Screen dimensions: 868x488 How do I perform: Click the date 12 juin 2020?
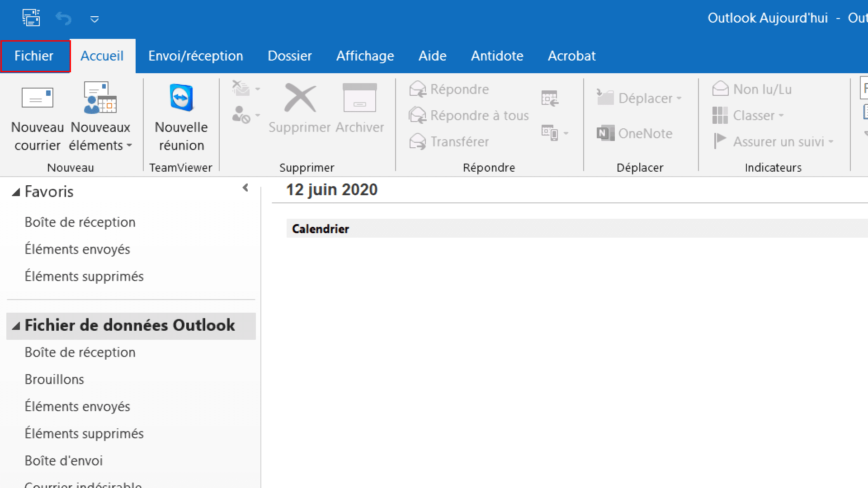click(x=332, y=190)
